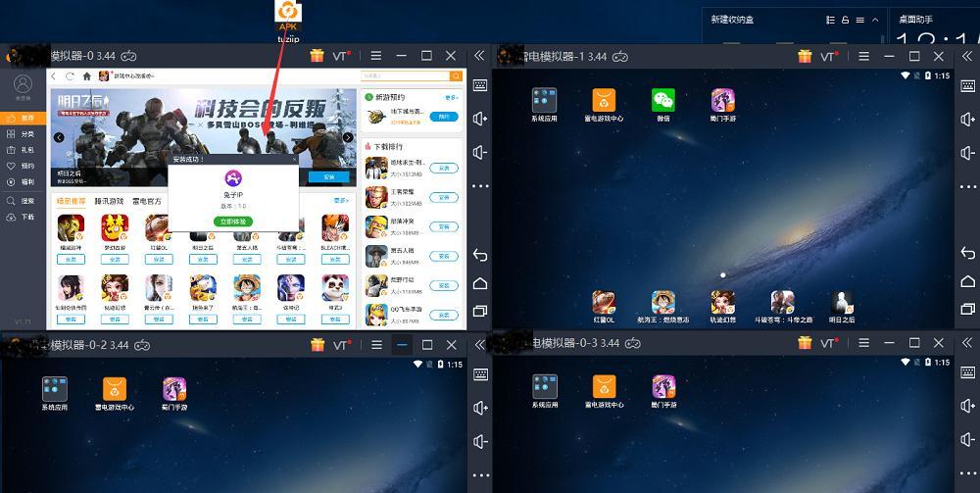Image resolution: width=980 pixels, height=493 pixels.
Task: Click home icon in game center navigation
Action: 87,76
